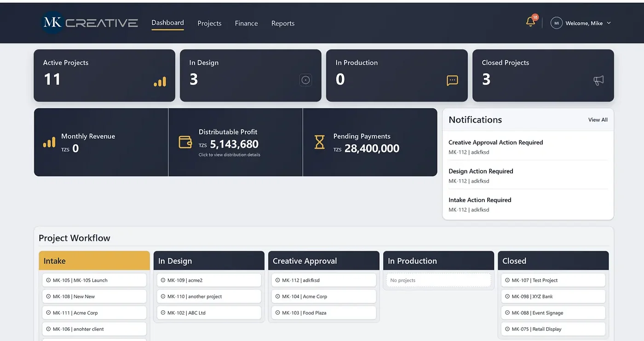Click the Monthly Revenue label
The width and height of the screenshot is (644, 341).
[x=88, y=136]
